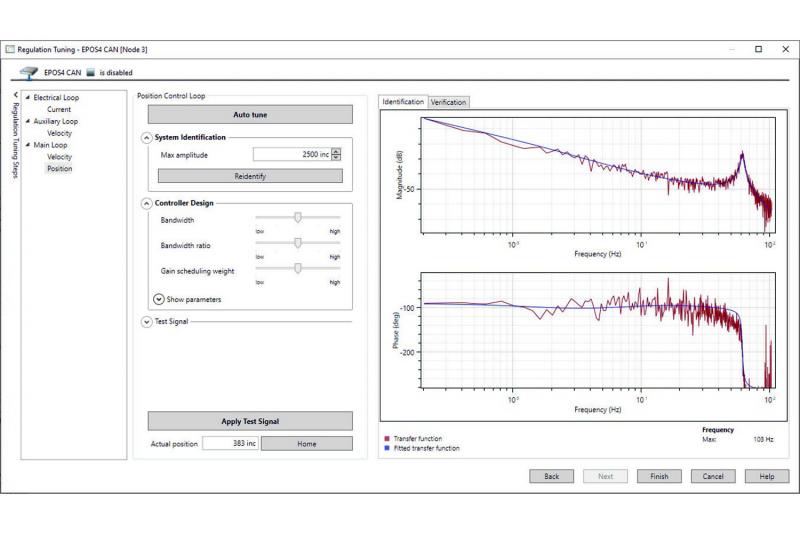This screenshot has height=534, width=800.
Task: Select Current under Electrical Loop
Action: pyautogui.click(x=59, y=109)
